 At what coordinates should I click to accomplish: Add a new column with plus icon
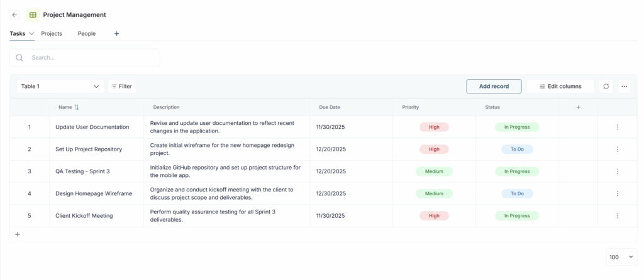[578, 107]
